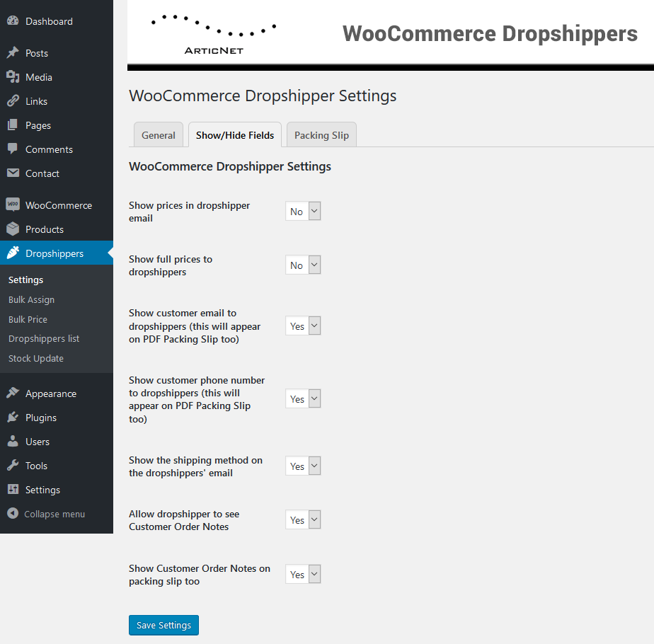This screenshot has height=644, width=654.
Task: Open the WordPress Settings menu label below Tools
Action: coord(42,490)
